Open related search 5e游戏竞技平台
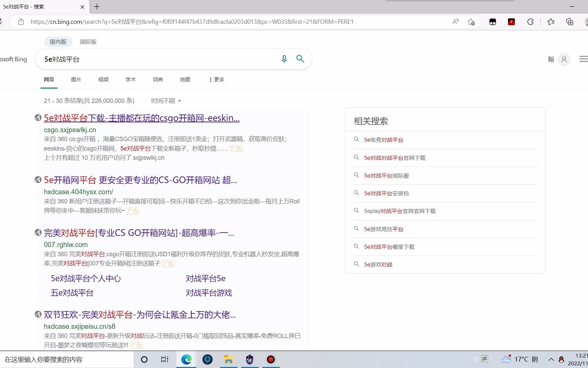The height and width of the screenshot is (368, 588). tap(383, 229)
